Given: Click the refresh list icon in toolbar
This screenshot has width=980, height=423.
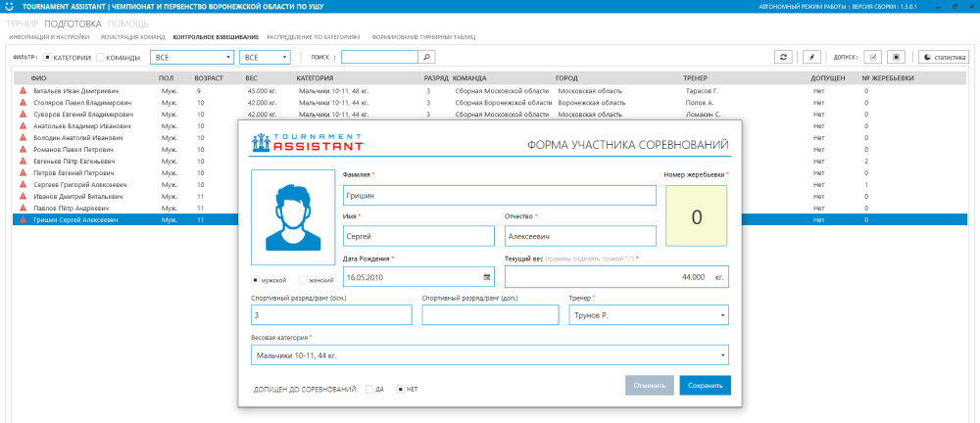Looking at the screenshot, I should tap(784, 57).
